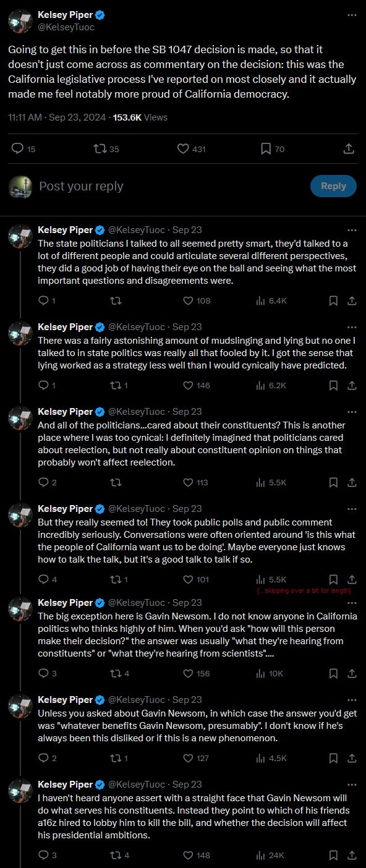
Task: Open more options on the mudslinging reply
Action: click(x=352, y=326)
